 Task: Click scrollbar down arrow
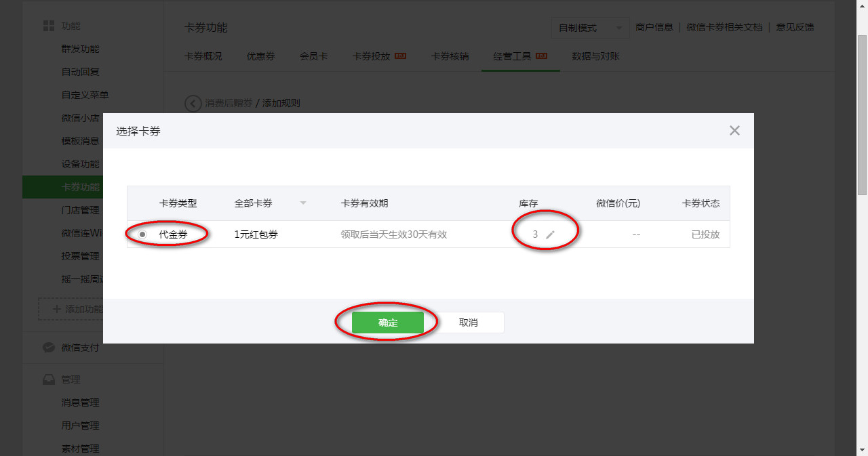tap(861, 450)
